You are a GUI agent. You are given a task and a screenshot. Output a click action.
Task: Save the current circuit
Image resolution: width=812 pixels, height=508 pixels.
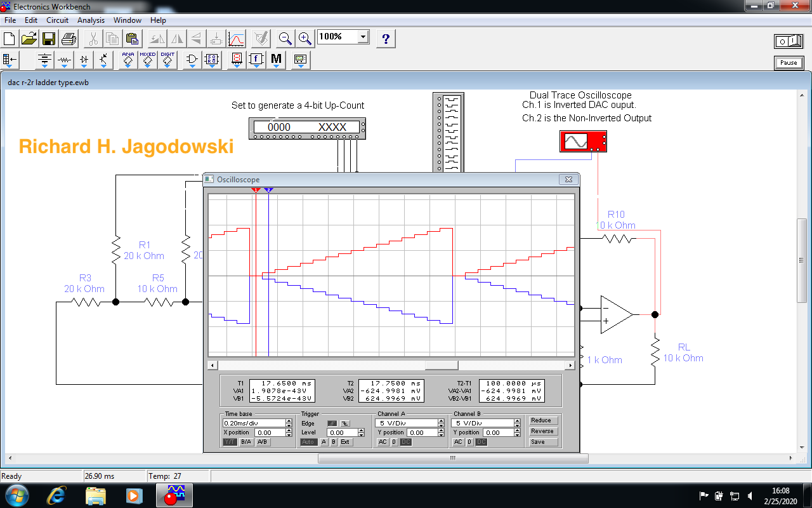pyautogui.click(x=49, y=39)
